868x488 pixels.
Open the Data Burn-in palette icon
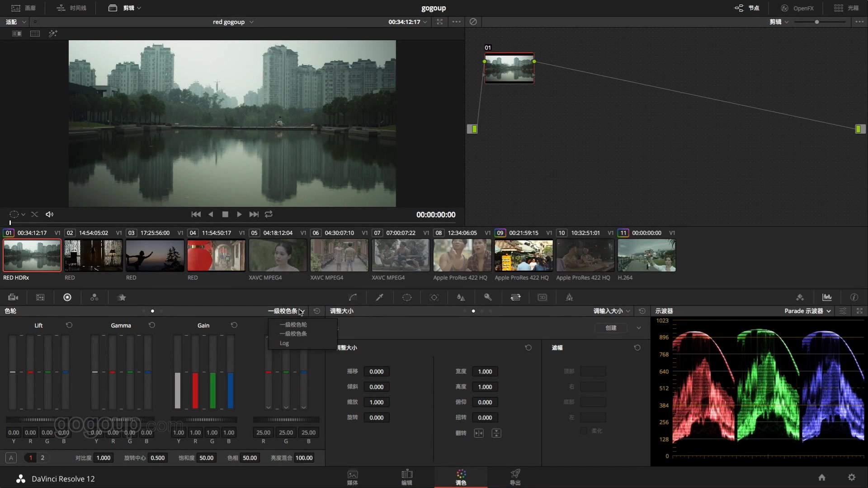coord(569,297)
